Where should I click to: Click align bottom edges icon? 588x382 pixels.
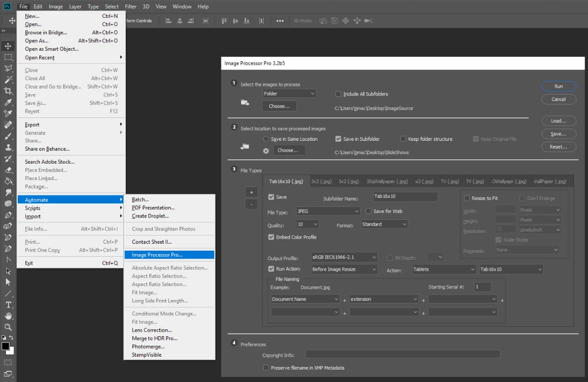click(x=246, y=21)
